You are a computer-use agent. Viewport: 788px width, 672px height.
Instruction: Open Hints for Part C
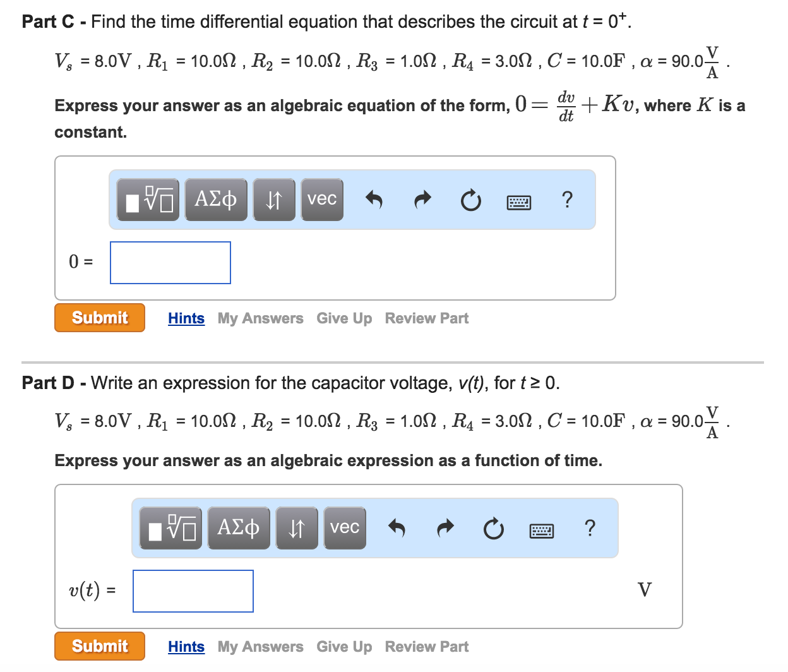click(x=186, y=318)
